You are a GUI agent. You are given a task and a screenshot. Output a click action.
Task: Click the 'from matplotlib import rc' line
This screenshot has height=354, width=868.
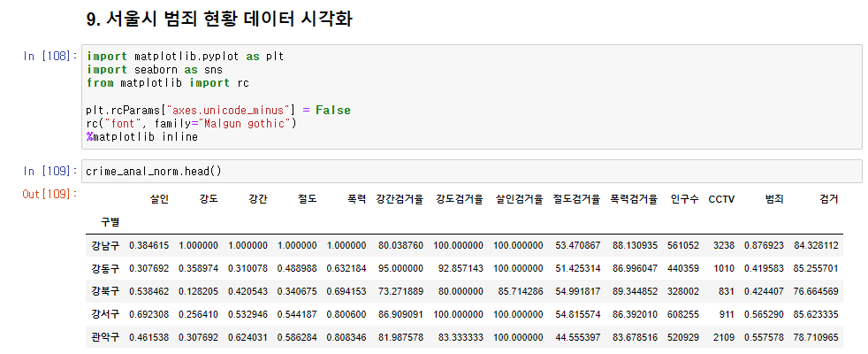(x=168, y=83)
